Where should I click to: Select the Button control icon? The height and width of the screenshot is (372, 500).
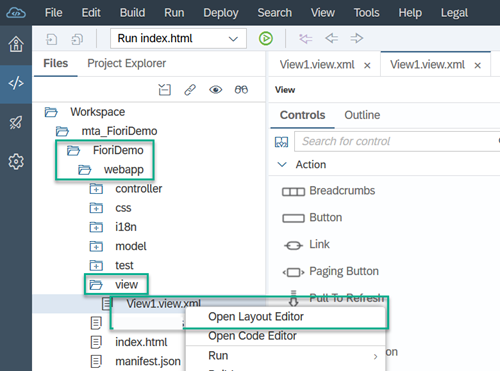(x=293, y=218)
